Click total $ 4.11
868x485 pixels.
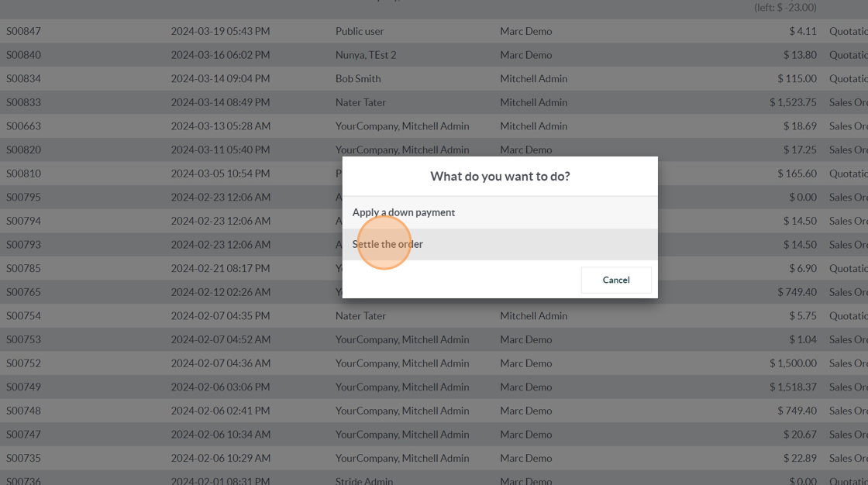803,32
